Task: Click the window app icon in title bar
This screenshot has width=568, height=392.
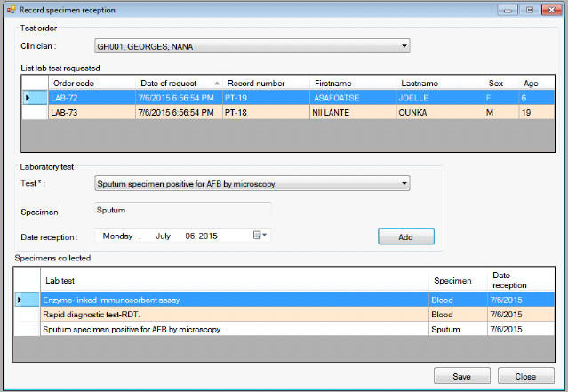Action: click(12, 10)
